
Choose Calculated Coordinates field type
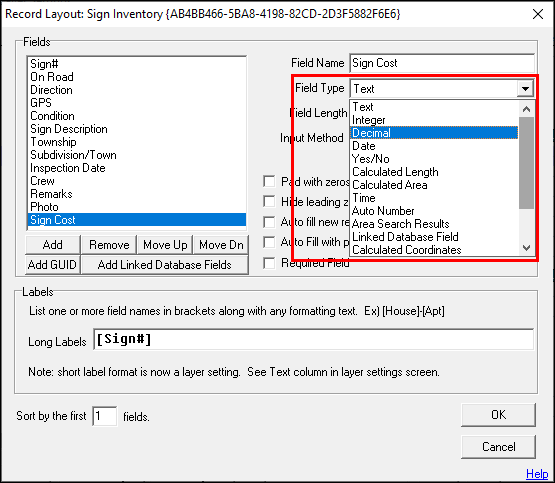[434, 250]
